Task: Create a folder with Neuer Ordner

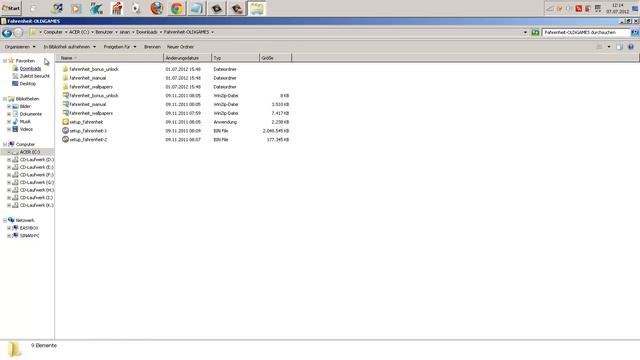Action: 180,47
